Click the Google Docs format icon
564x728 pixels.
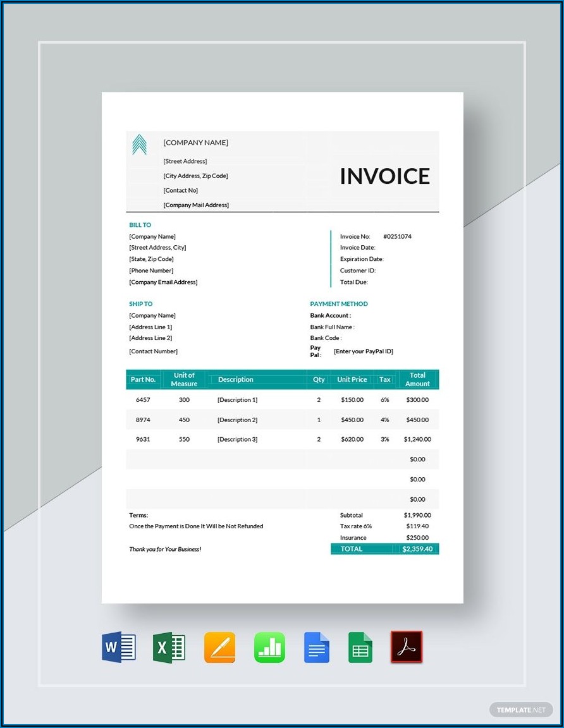[x=316, y=647]
